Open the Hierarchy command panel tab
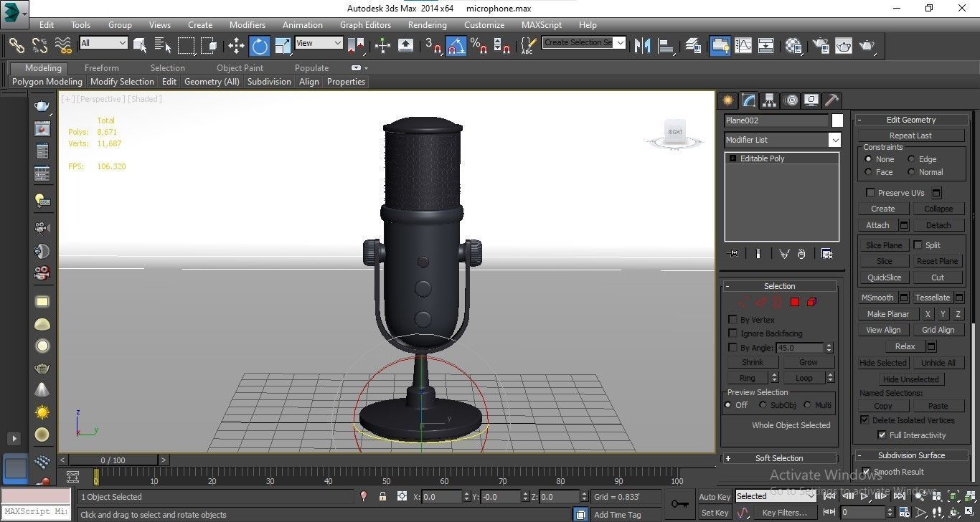Viewport: 980px width, 522px height. click(769, 100)
